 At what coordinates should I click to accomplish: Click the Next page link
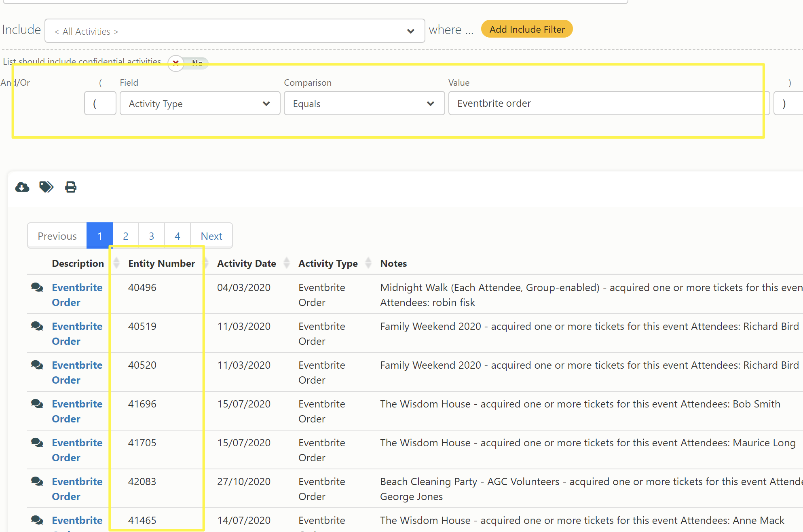211,236
